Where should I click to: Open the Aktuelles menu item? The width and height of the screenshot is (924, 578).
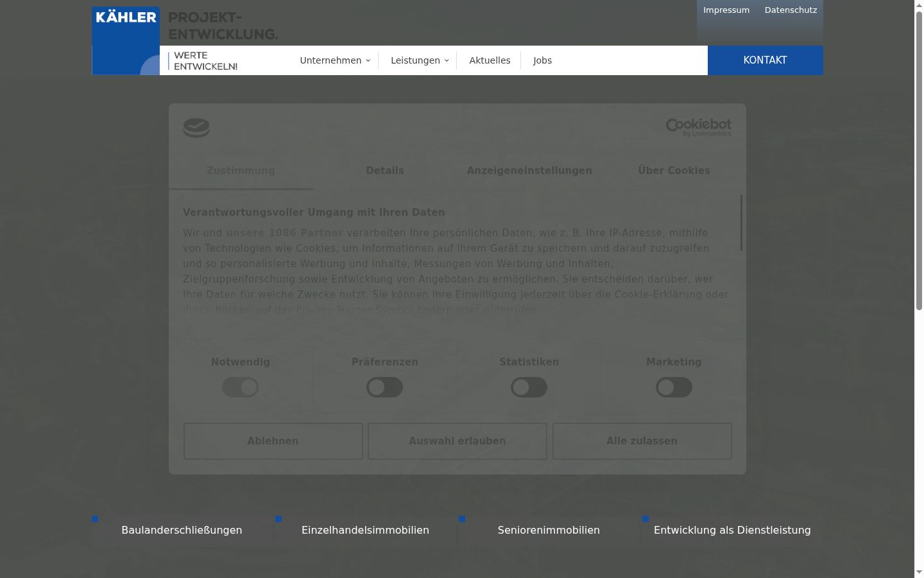click(x=490, y=60)
